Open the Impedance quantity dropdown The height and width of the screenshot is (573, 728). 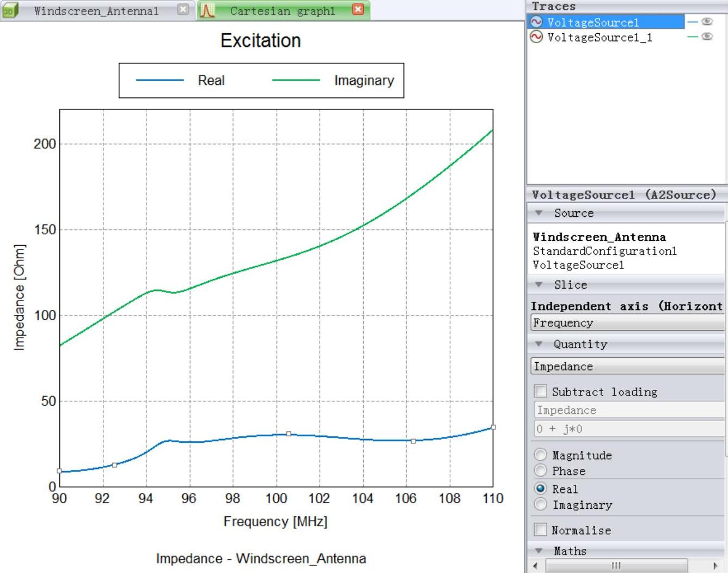627,366
